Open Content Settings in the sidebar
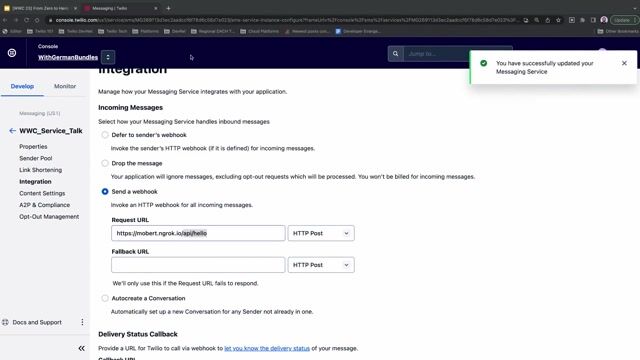Viewport: 640px width, 360px height. [42, 193]
